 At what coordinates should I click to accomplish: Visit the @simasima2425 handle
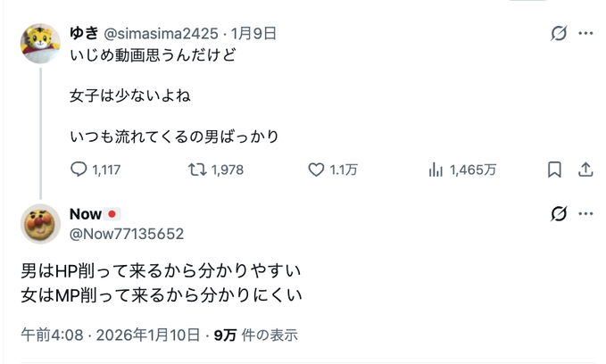[162, 34]
